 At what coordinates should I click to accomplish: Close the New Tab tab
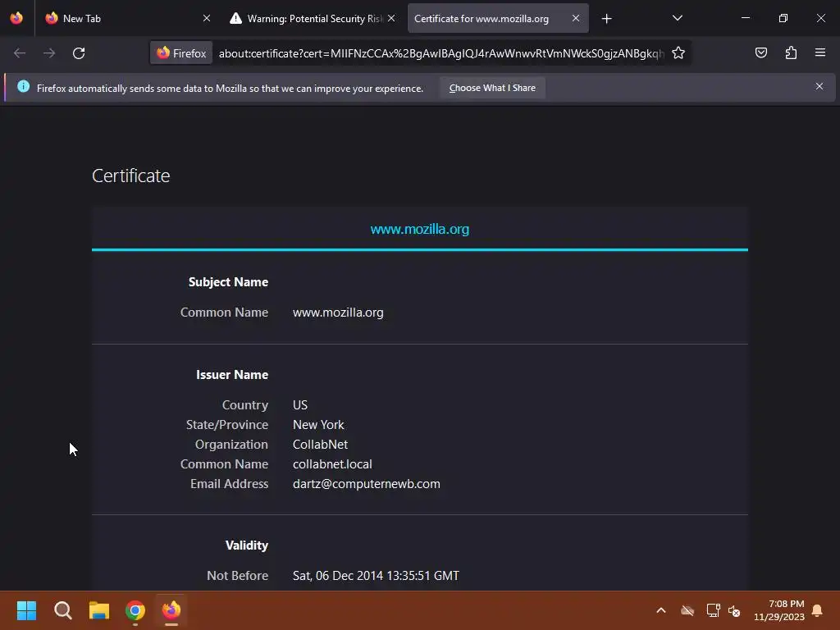206,18
